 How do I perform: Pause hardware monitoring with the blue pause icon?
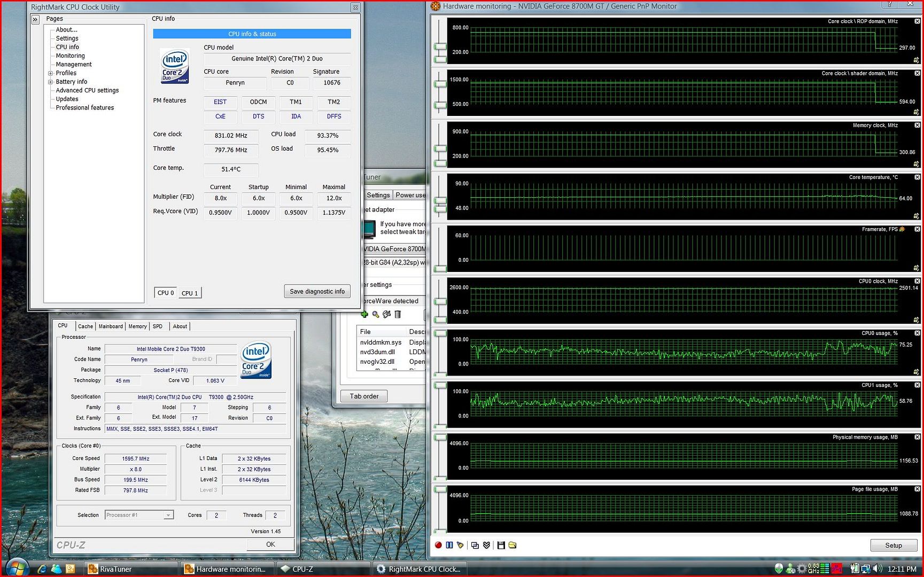click(449, 545)
